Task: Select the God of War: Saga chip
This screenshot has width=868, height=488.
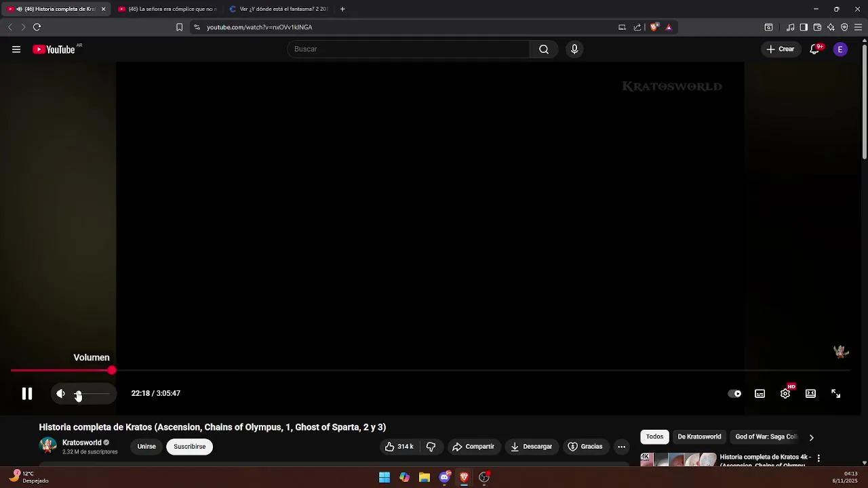Action: [x=766, y=437]
